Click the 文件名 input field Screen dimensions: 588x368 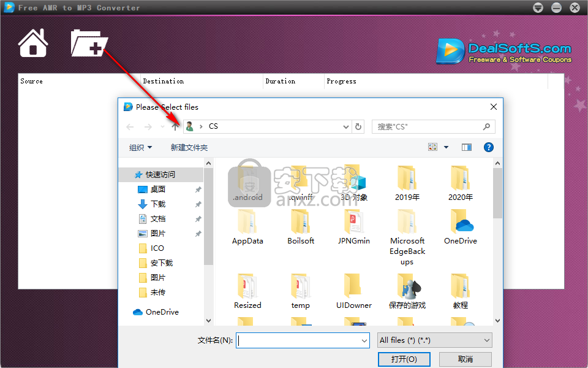click(x=298, y=340)
